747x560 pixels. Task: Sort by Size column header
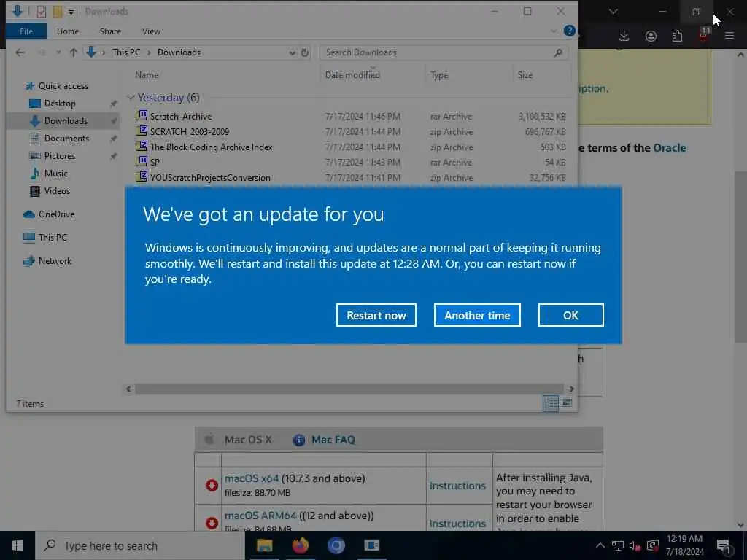(x=525, y=75)
